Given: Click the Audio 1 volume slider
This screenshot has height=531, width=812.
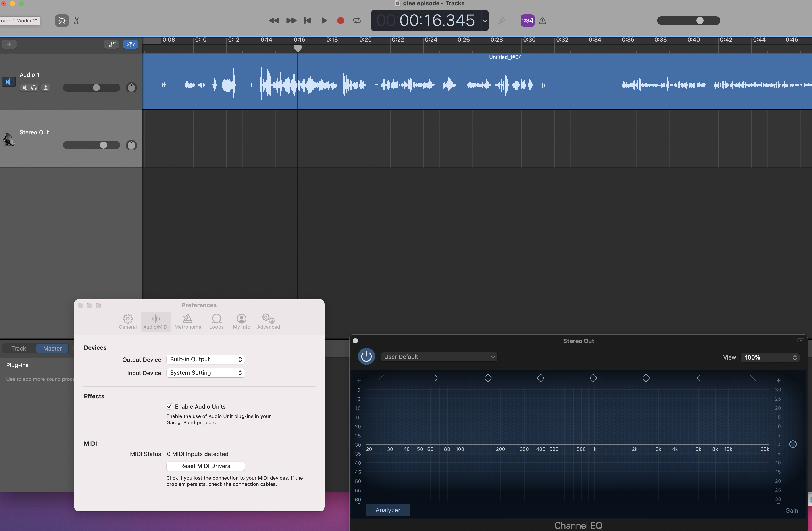Looking at the screenshot, I should tap(92, 88).
